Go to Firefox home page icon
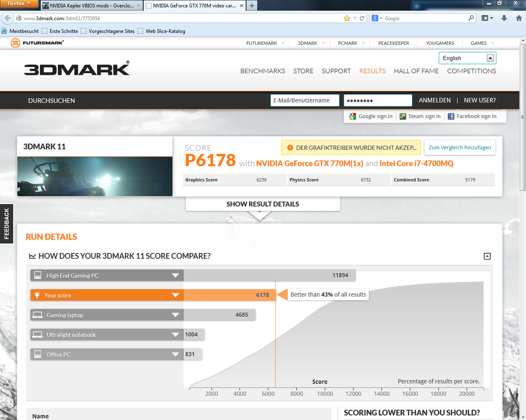This screenshot has height=420, width=526. 519,18
